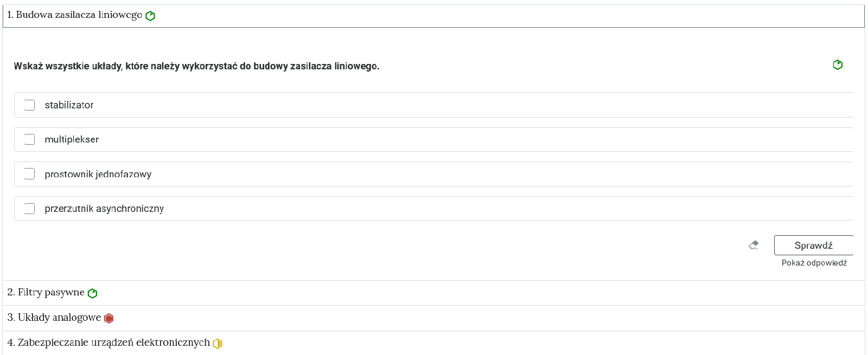Click red hexagon icon next to Układy analogowe
Screen dimensions: 868x355
[x=108, y=318]
